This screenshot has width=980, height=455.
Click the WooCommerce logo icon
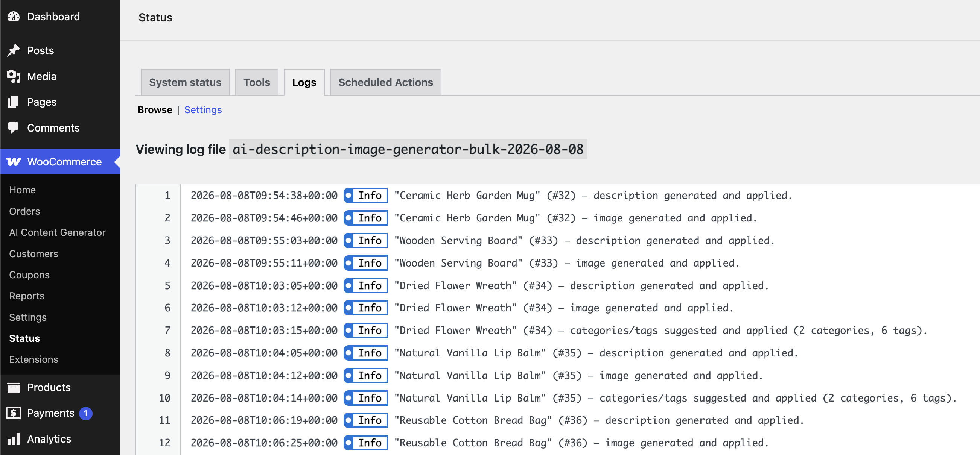(14, 162)
